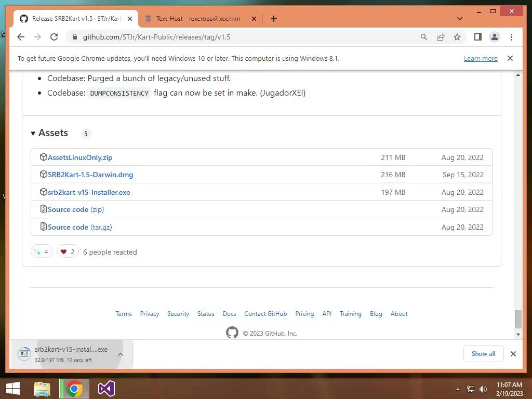Click the package icon beside SRB2Kart-1.5-Darwin.dmg
Image resolution: width=532 pixels, height=399 pixels.
(x=44, y=174)
